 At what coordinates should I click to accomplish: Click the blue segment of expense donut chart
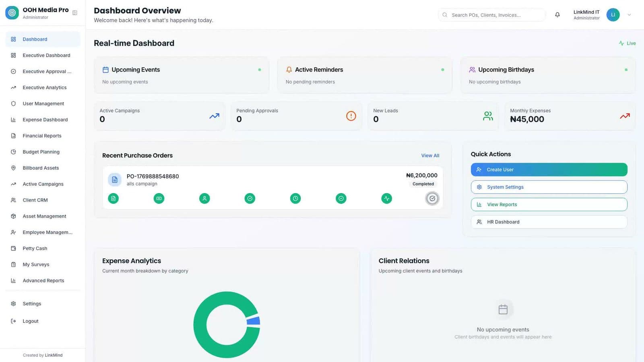254,321
